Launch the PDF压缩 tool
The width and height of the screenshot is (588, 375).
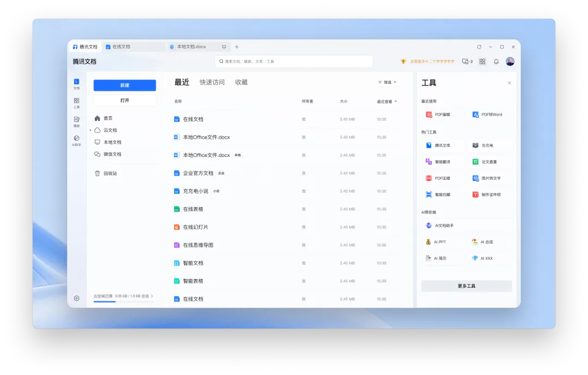[x=443, y=178]
